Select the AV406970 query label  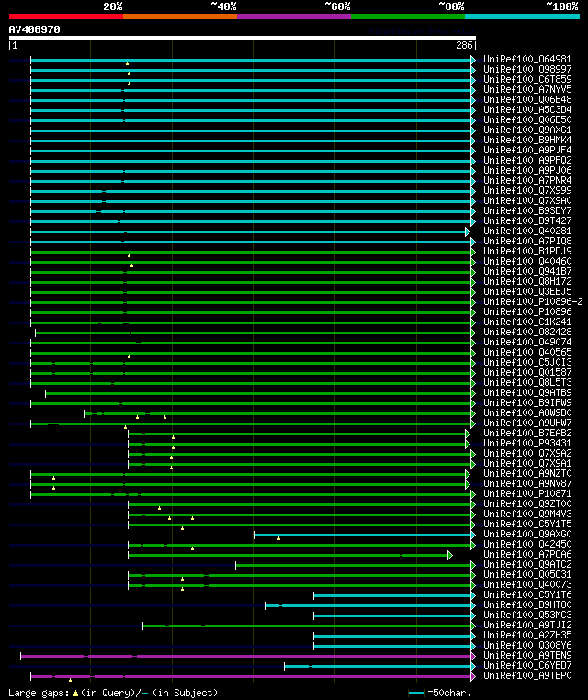coord(34,29)
